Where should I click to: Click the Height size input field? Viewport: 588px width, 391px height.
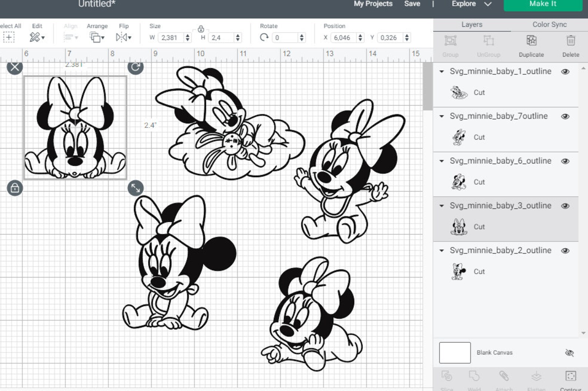click(x=221, y=38)
